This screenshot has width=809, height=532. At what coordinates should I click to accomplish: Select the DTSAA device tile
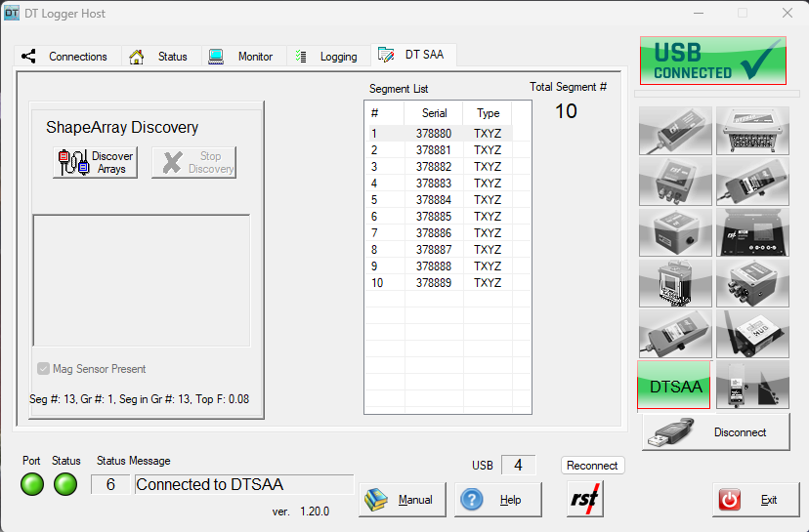674,385
